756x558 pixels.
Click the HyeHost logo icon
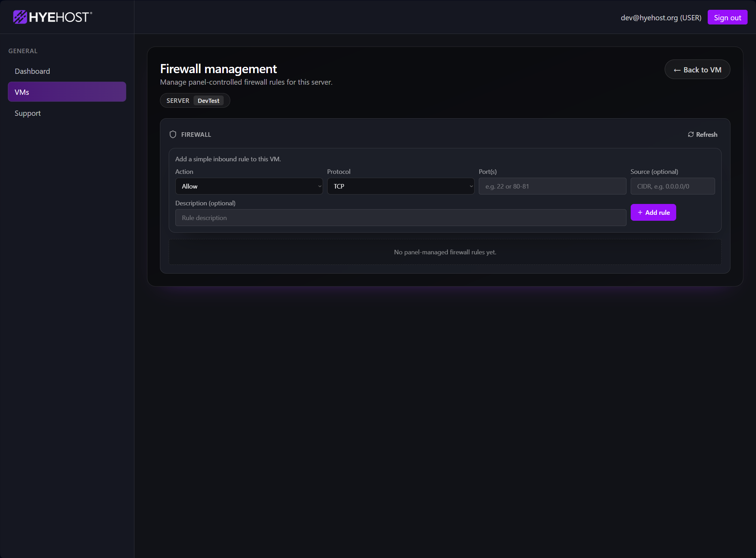tap(20, 17)
